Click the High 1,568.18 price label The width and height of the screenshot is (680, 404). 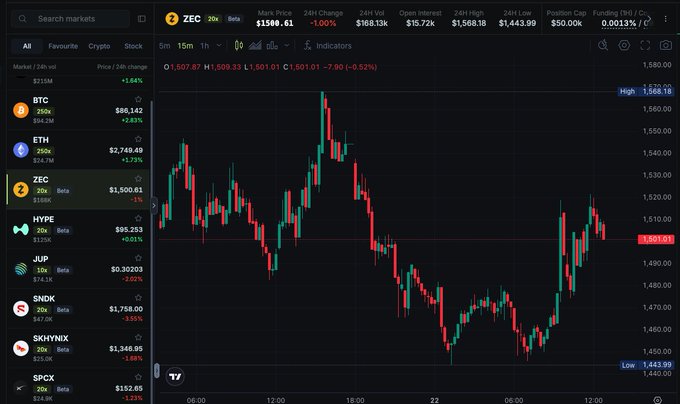(x=646, y=91)
